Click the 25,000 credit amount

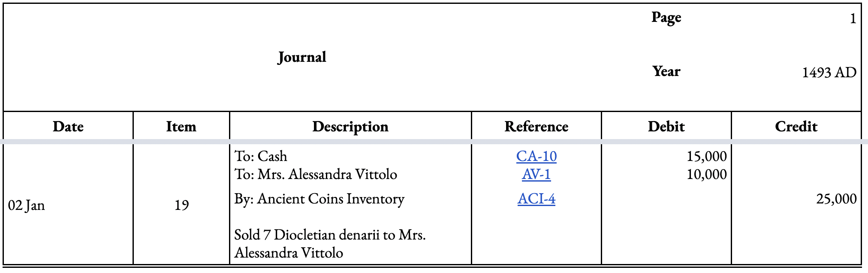(x=836, y=198)
